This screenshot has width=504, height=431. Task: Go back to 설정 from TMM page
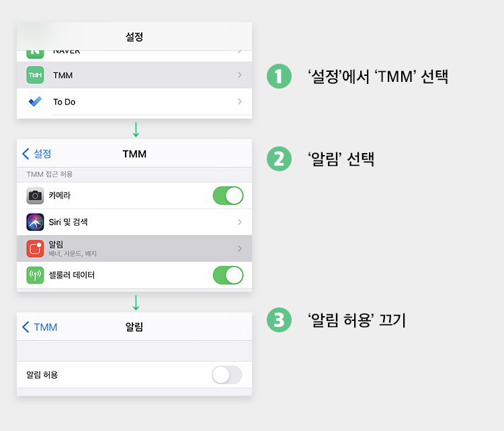37,154
